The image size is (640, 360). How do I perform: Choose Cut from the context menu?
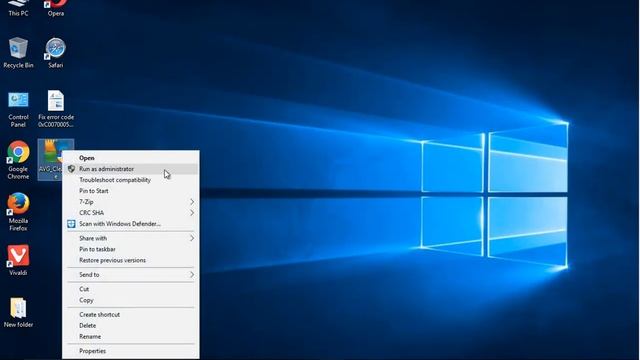coord(131,289)
